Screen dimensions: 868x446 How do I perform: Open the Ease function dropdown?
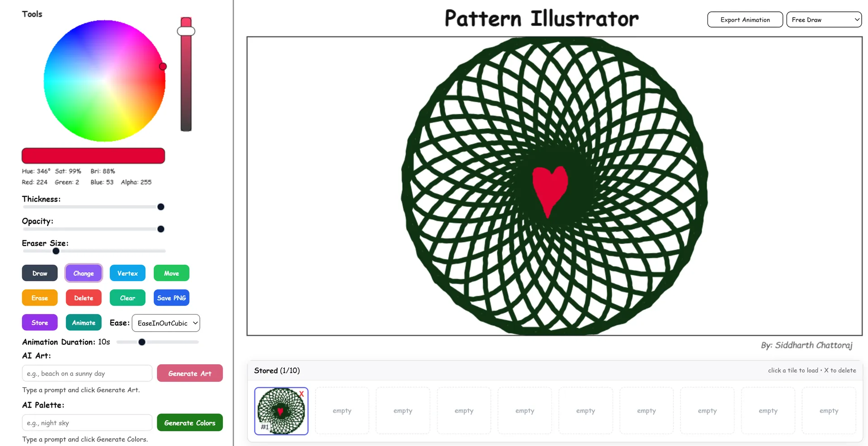tap(166, 323)
